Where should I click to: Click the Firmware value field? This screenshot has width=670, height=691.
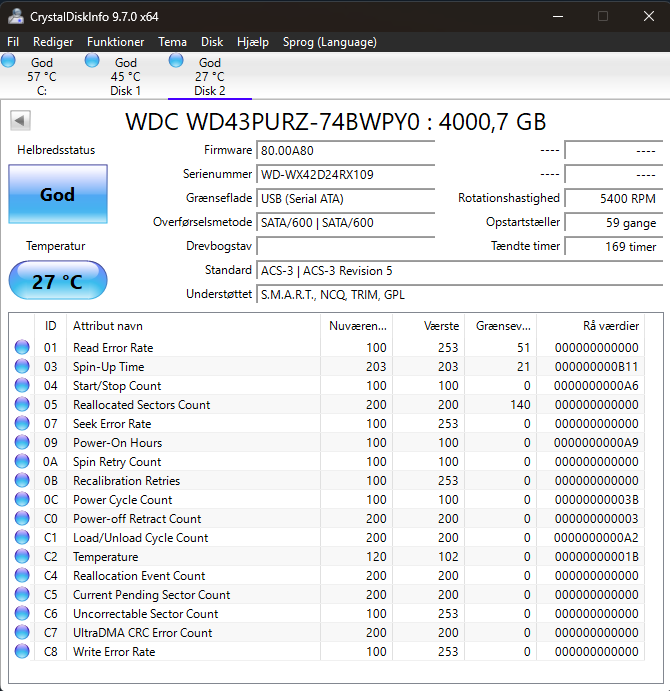pyautogui.click(x=346, y=151)
